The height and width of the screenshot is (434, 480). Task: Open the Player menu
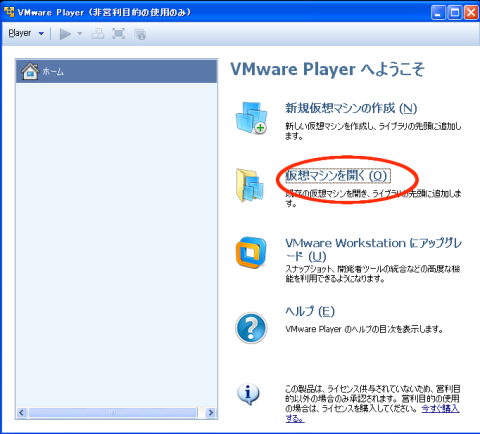pyautogui.click(x=20, y=33)
